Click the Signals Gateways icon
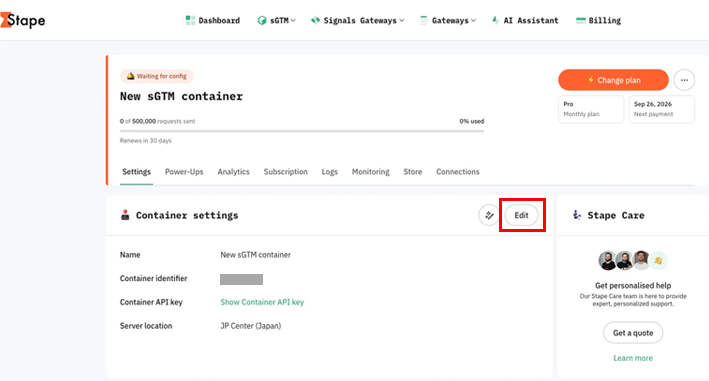The image size is (709, 381). 316,20
